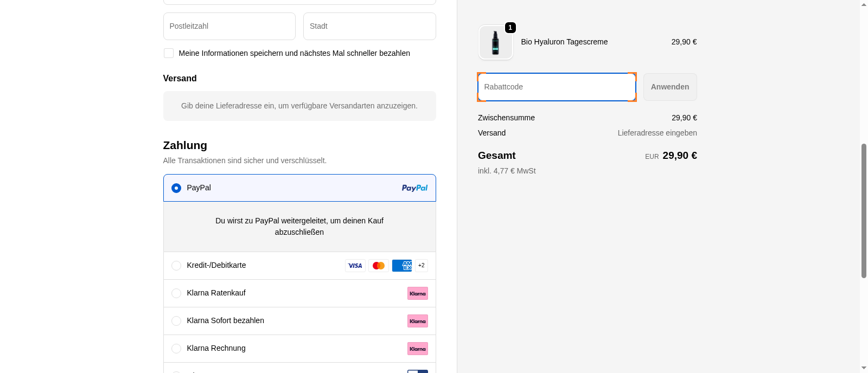868x373 pixels.
Task: Click the Mastercard logo icon
Action: pos(379,266)
